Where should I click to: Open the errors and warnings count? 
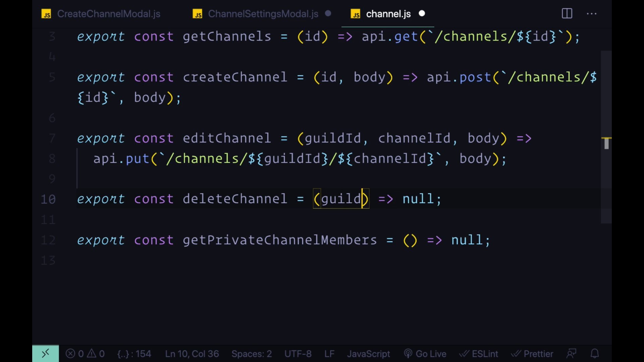coord(85,354)
